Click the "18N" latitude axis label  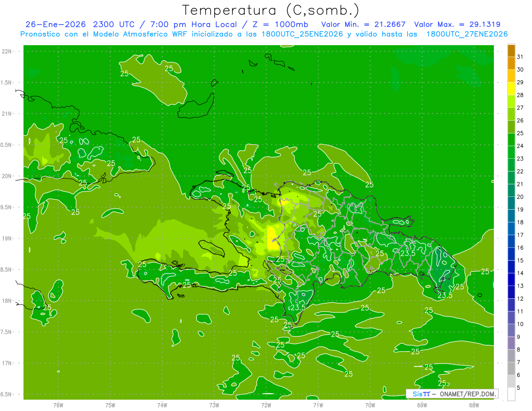point(8,301)
